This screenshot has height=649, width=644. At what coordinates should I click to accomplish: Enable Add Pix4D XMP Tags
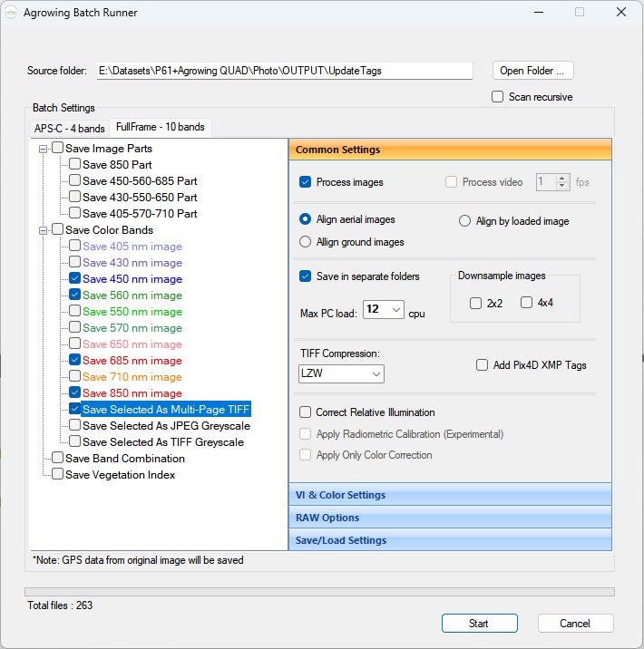click(x=482, y=365)
